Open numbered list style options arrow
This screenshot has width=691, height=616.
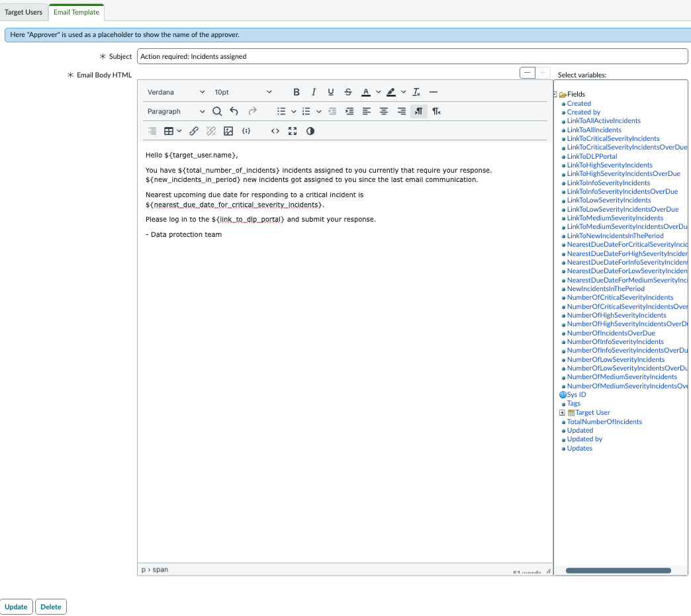point(318,111)
